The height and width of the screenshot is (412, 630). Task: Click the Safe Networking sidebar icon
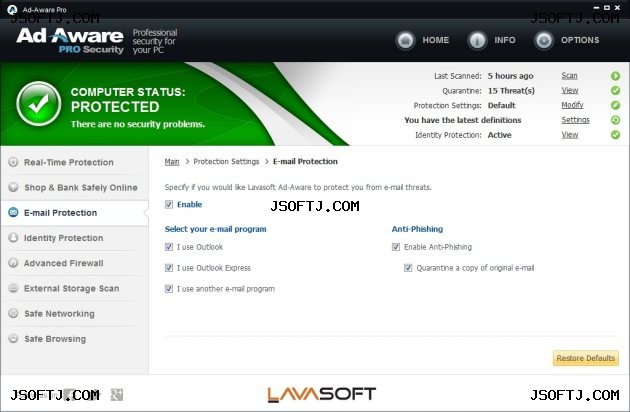[13, 313]
